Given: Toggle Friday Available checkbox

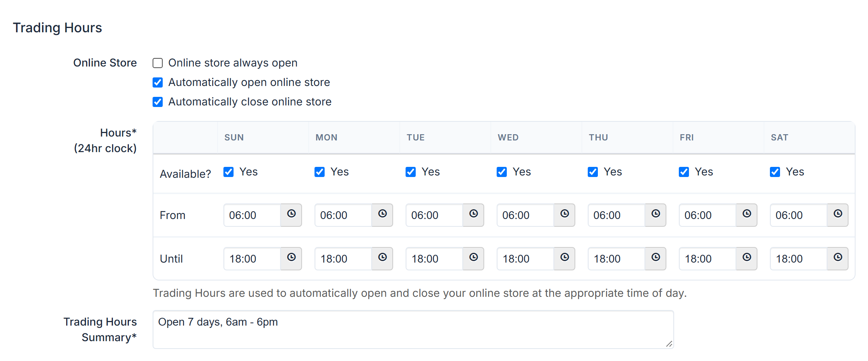Looking at the screenshot, I should (684, 172).
